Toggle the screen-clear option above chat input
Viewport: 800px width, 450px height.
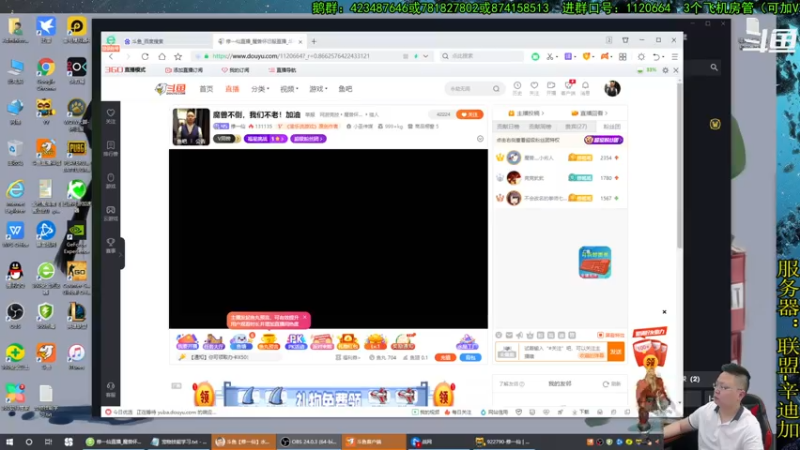click(611, 335)
